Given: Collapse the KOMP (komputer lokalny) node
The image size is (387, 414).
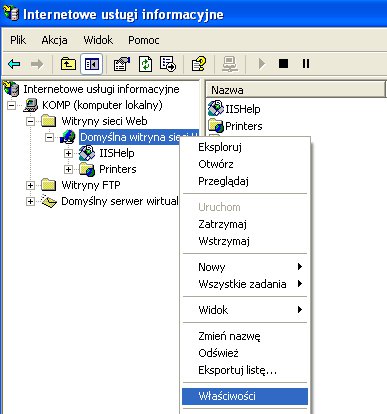Looking at the screenshot, I should click(11, 105).
